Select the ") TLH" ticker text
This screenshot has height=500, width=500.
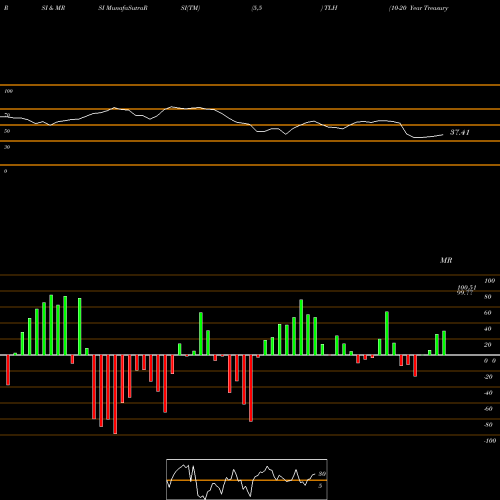[329, 8]
